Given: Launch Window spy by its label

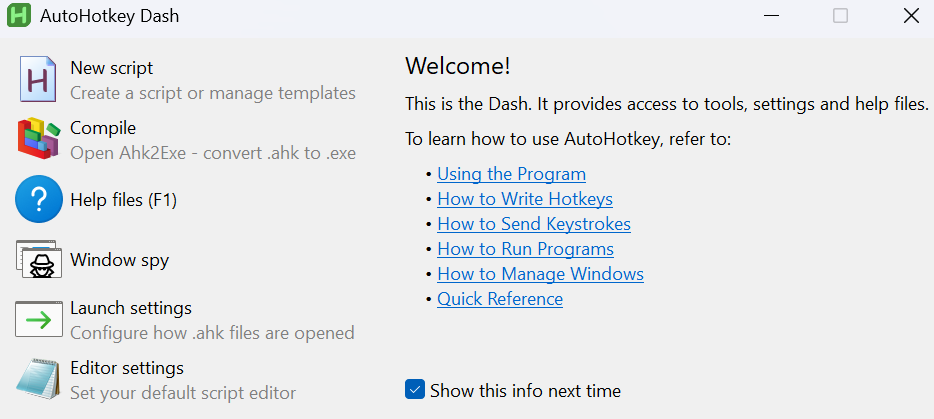Looking at the screenshot, I should (119, 260).
